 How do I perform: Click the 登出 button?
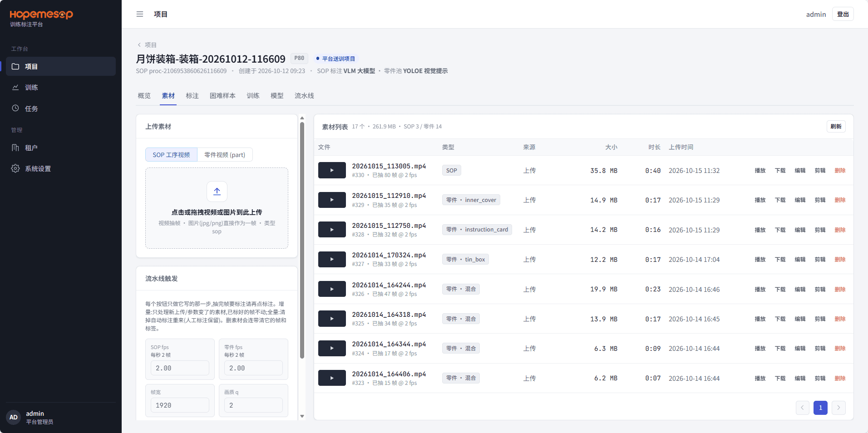pos(843,14)
